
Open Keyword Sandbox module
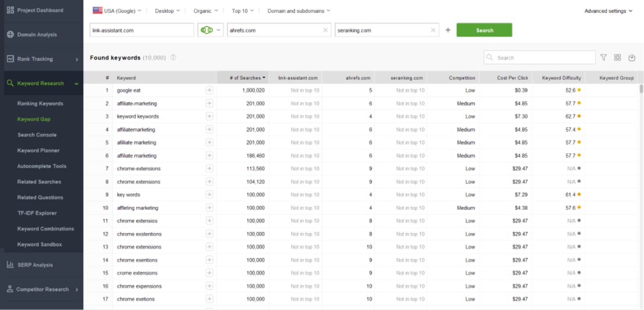point(40,245)
